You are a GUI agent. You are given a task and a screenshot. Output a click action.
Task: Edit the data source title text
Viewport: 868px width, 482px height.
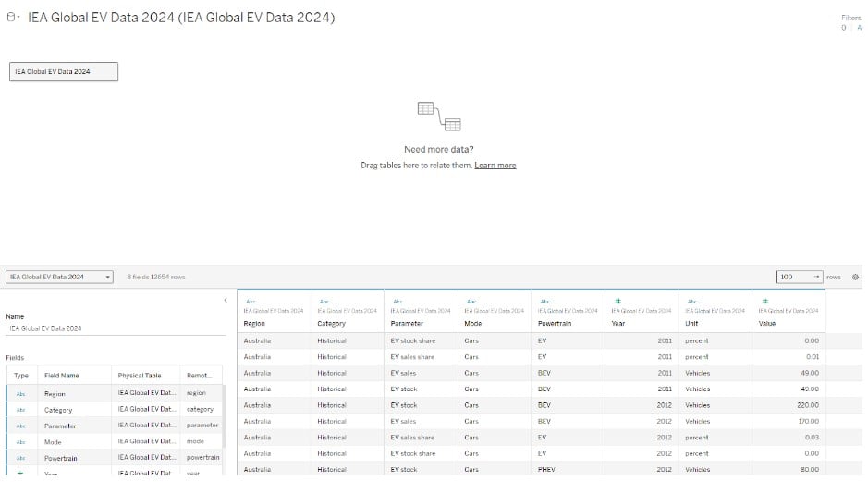click(181, 18)
